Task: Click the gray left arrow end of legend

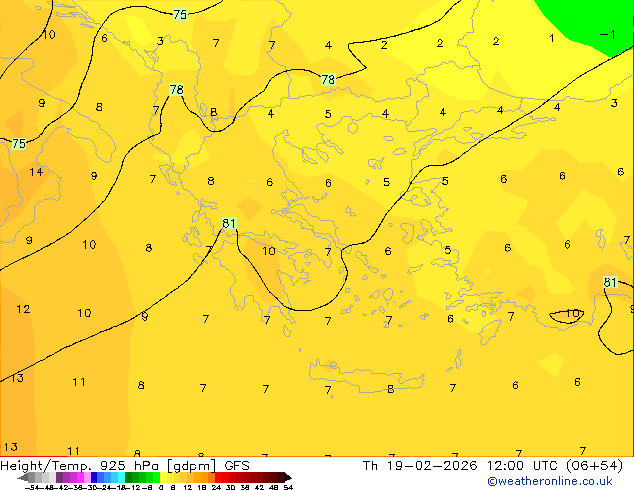Action: coord(23,477)
